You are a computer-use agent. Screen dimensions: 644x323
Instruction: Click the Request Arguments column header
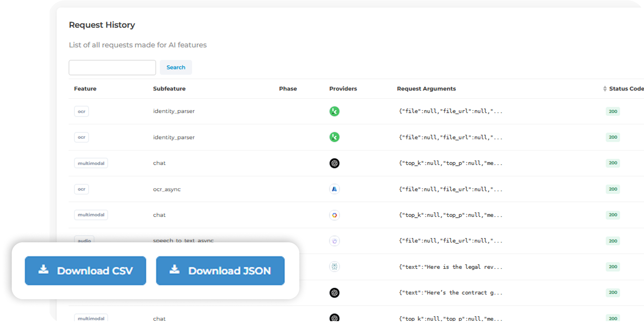426,89
